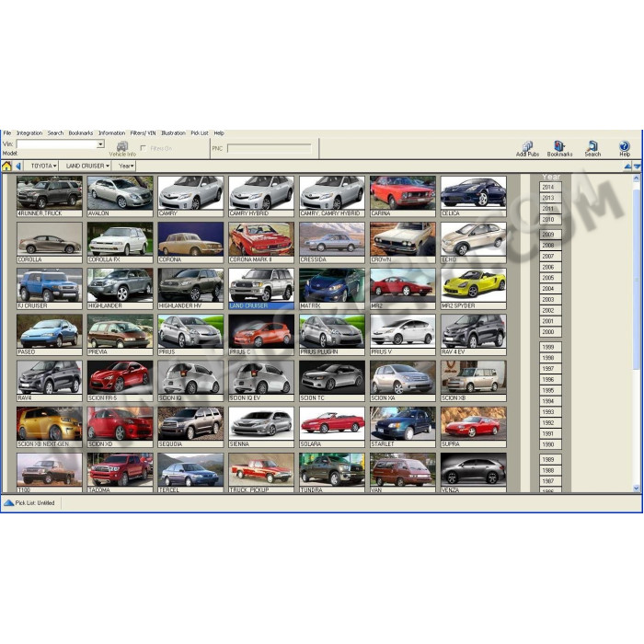The image size is (644, 644).
Task: Select the 4RUNNER, TRUCK thumbnail
Action: pyautogui.click(x=50, y=196)
